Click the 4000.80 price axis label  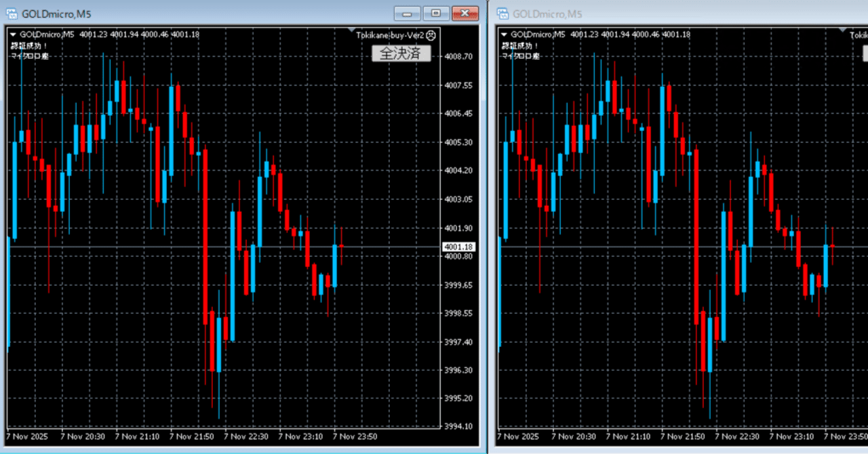tap(459, 256)
